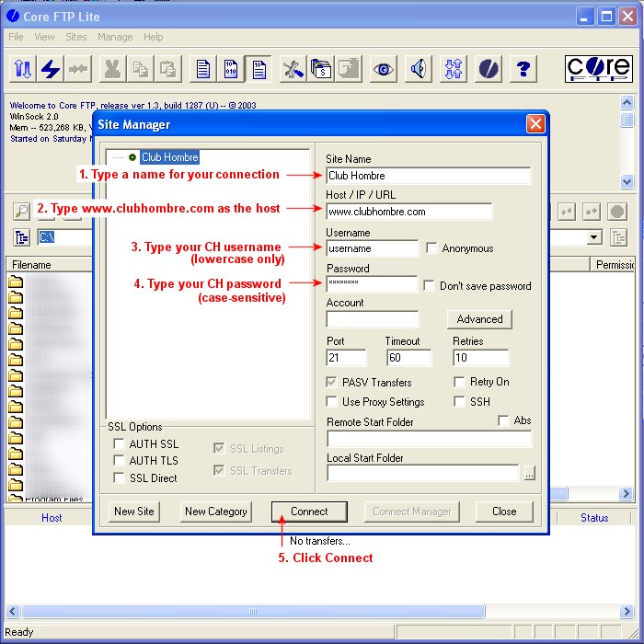Click the disconnect arrows toolbar icon
Image resolution: width=644 pixels, height=644 pixels.
(x=78, y=69)
